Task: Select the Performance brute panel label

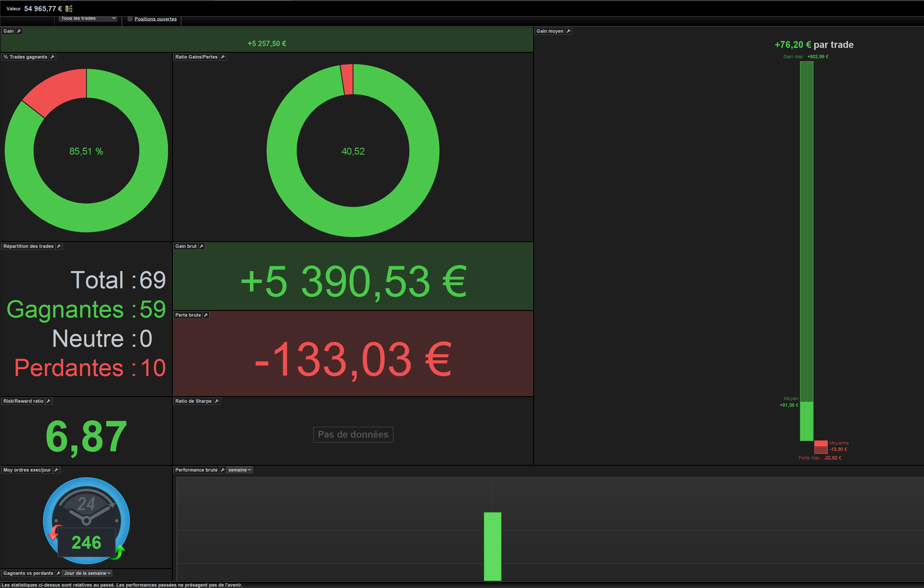Action: tap(196, 470)
